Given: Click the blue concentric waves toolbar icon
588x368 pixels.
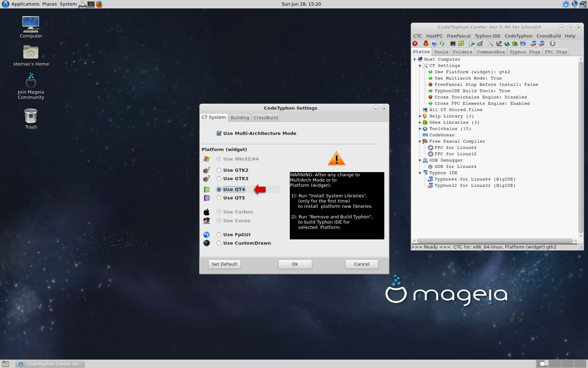Looking at the screenshot, I should (x=523, y=43).
